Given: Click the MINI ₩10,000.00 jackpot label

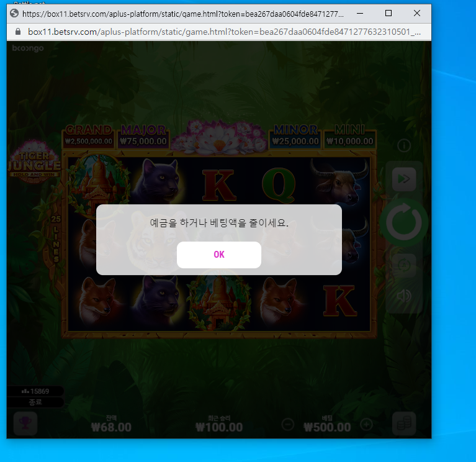Looking at the screenshot, I should click(350, 135).
